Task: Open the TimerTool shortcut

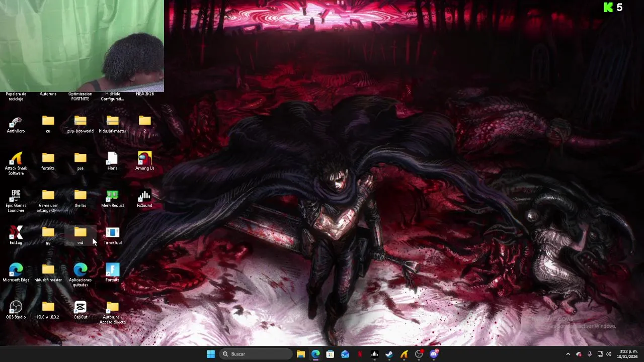Action: point(112,236)
